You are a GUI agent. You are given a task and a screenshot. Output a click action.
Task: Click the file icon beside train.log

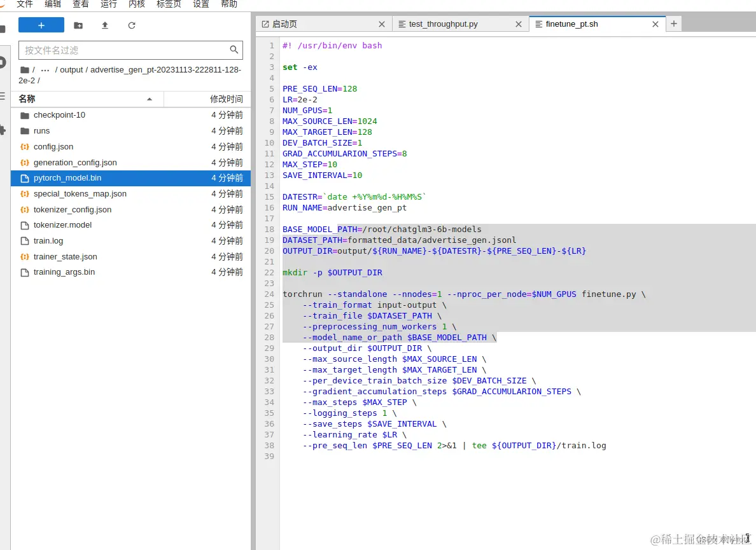pos(25,241)
